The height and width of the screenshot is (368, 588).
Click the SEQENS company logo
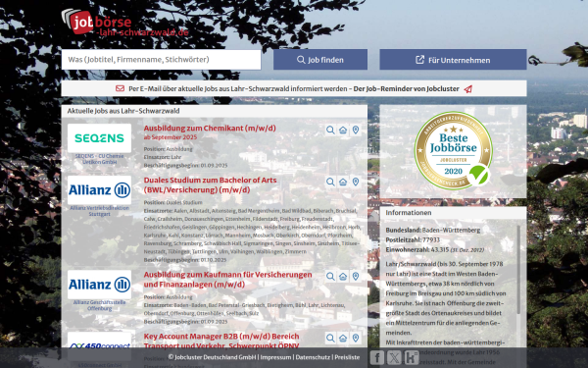click(x=99, y=138)
